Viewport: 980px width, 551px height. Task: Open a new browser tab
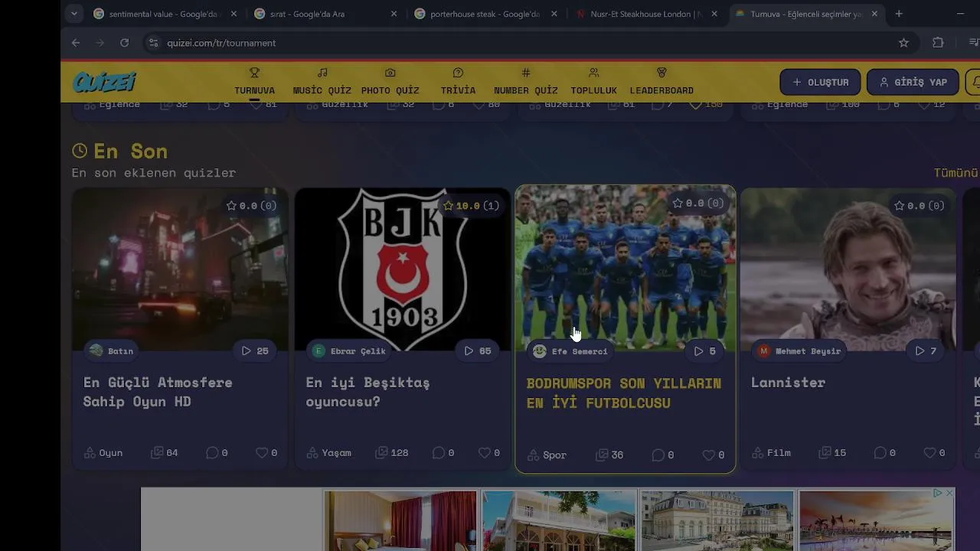(899, 14)
